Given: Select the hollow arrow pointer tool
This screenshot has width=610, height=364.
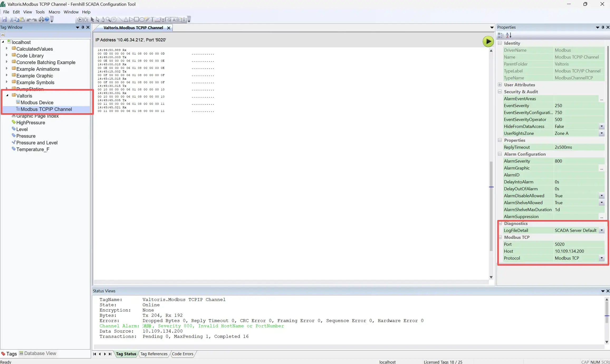Looking at the screenshot, I should click(x=98, y=20).
